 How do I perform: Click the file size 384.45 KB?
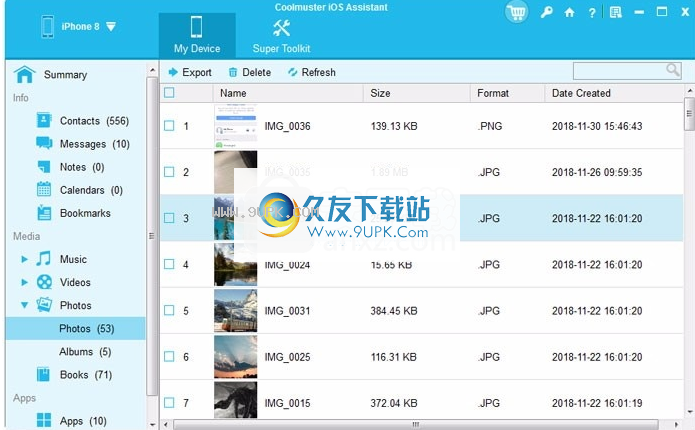[x=394, y=311]
